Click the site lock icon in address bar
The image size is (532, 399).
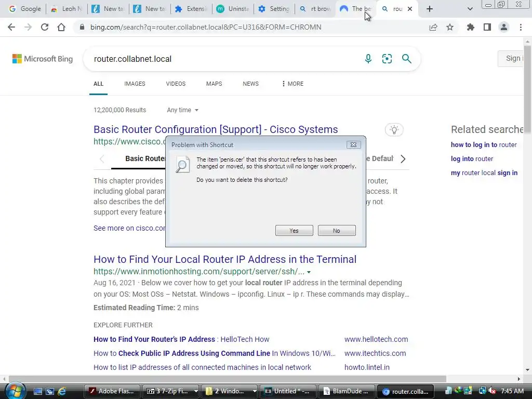click(x=82, y=27)
